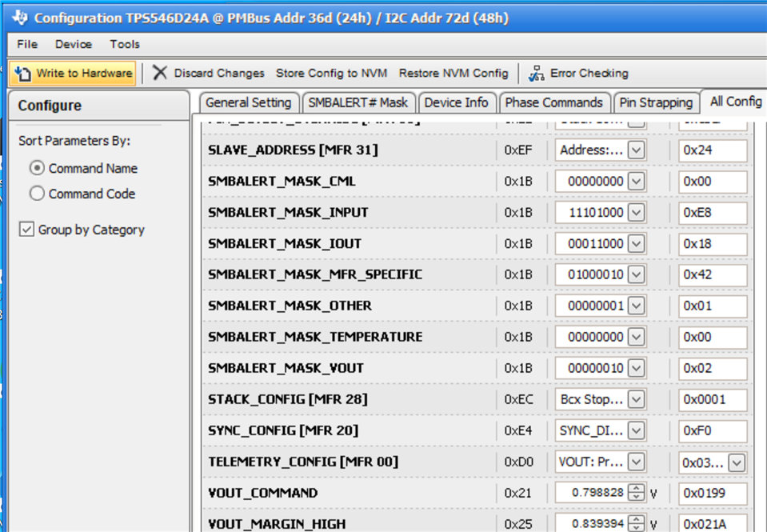Image resolution: width=767 pixels, height=532 pixels.
Task: Select Command Name sort option
Action: pyautogui.click(x=37, y=168)
